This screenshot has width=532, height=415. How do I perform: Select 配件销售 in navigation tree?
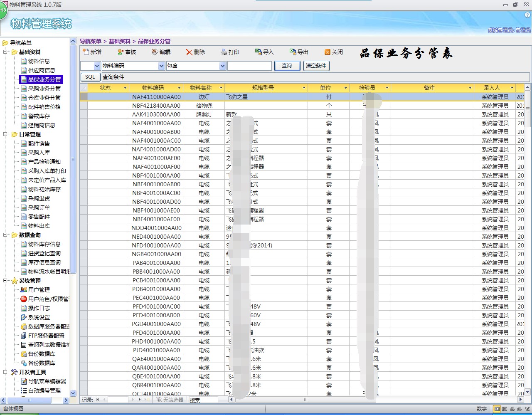(x=39, y=143)
